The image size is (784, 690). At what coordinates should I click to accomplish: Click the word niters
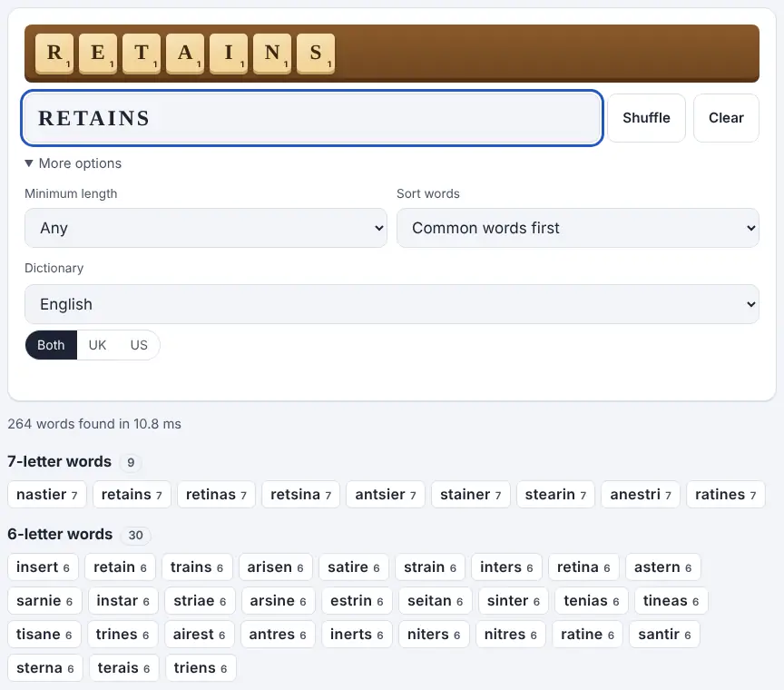point(434,634)
